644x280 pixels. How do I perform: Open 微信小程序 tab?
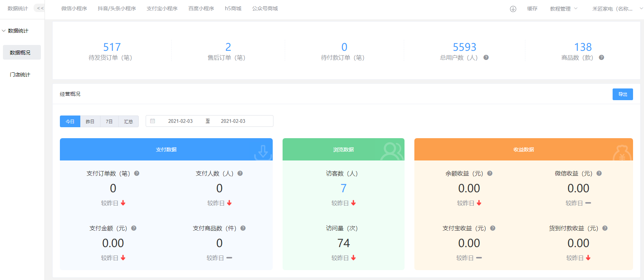coord(74,8)
